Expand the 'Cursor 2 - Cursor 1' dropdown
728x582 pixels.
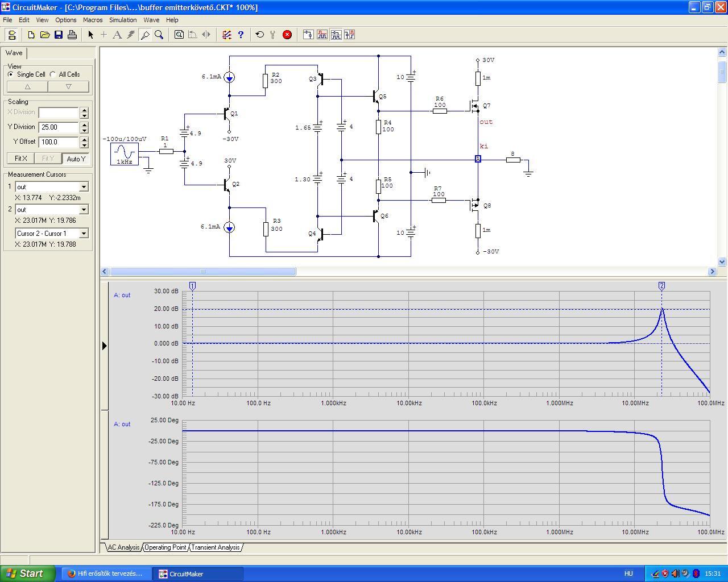[x=84, y=234]
